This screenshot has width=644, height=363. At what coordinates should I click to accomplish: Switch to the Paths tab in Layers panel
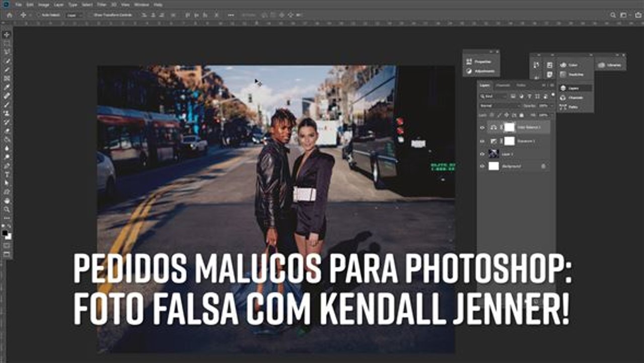(521, 85)
